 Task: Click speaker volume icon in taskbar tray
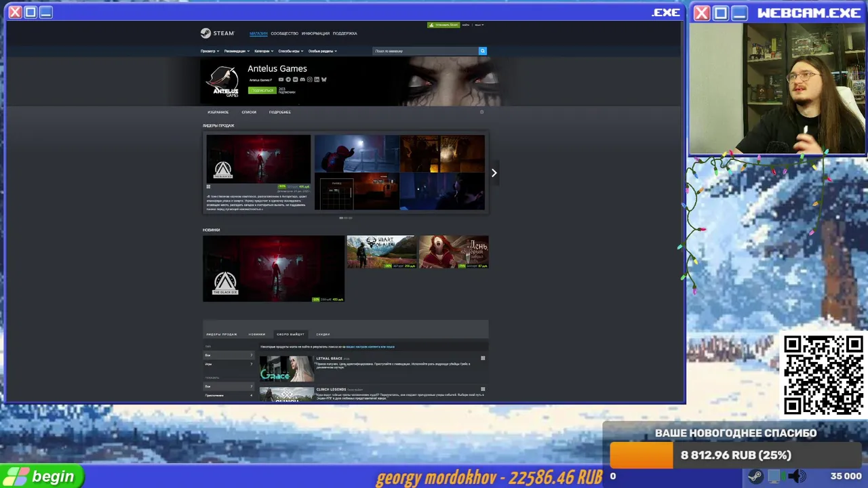click(799, 476)
